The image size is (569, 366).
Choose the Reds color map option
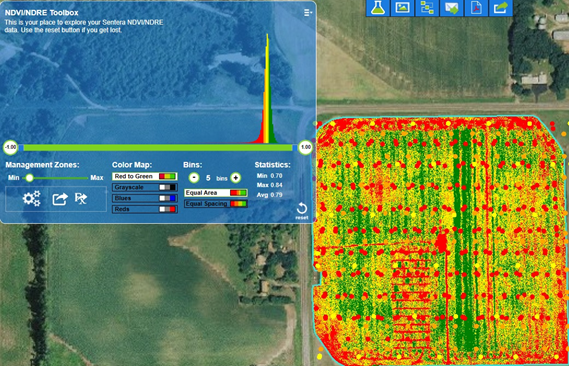(x=144, y=209)
